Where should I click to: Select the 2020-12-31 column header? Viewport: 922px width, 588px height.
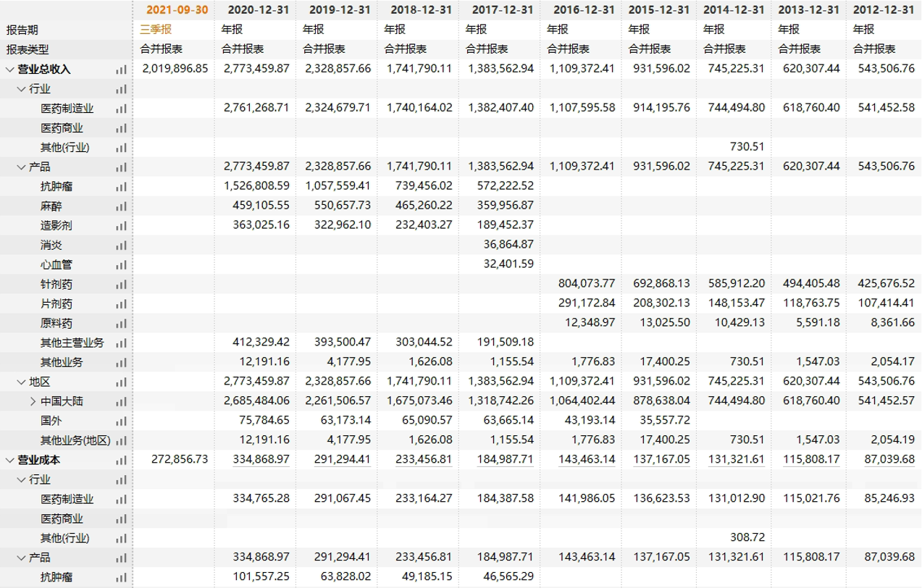point(259,10)
